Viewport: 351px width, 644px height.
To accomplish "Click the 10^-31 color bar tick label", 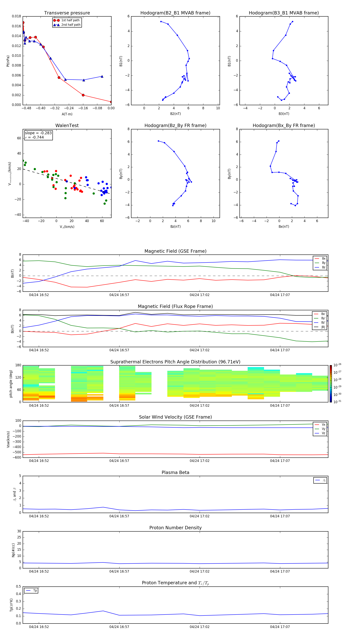I will [x=338, y=402].
